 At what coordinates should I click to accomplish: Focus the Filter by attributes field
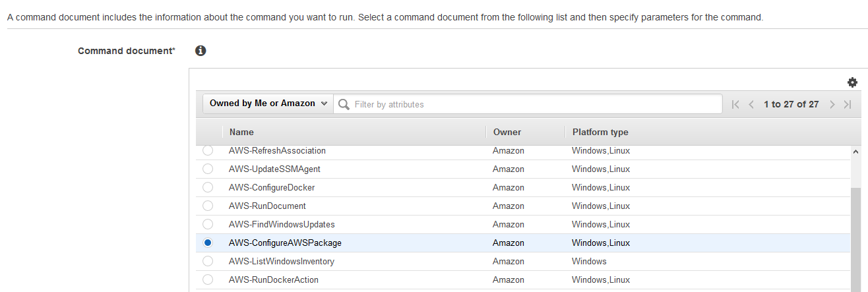[x=537, y=104]
